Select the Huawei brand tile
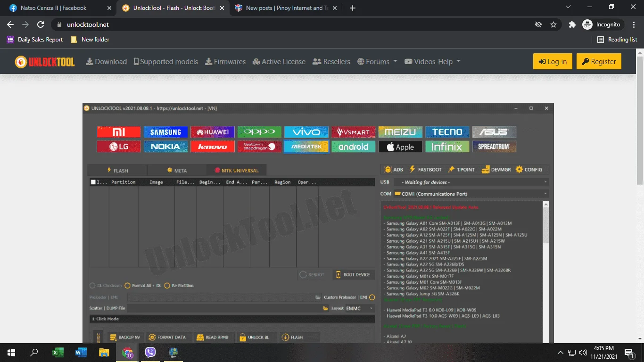The image size is (644, 362). point(213,132)
